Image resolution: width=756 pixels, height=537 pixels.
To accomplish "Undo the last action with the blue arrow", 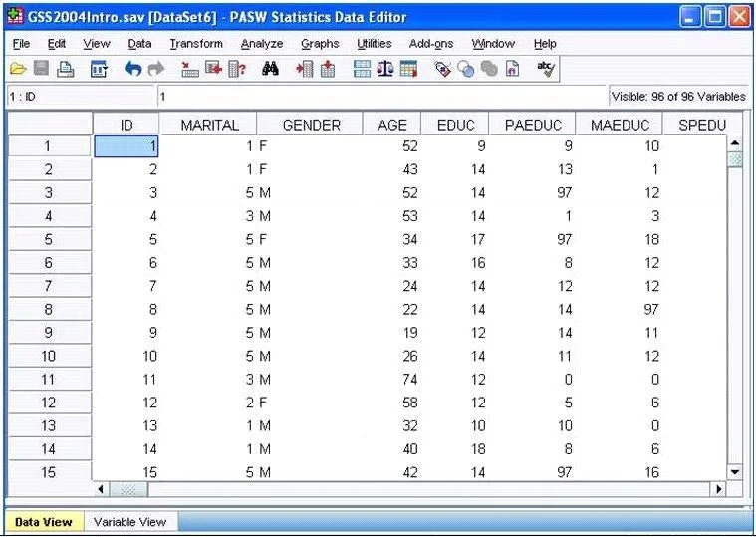I will point(132,69).
